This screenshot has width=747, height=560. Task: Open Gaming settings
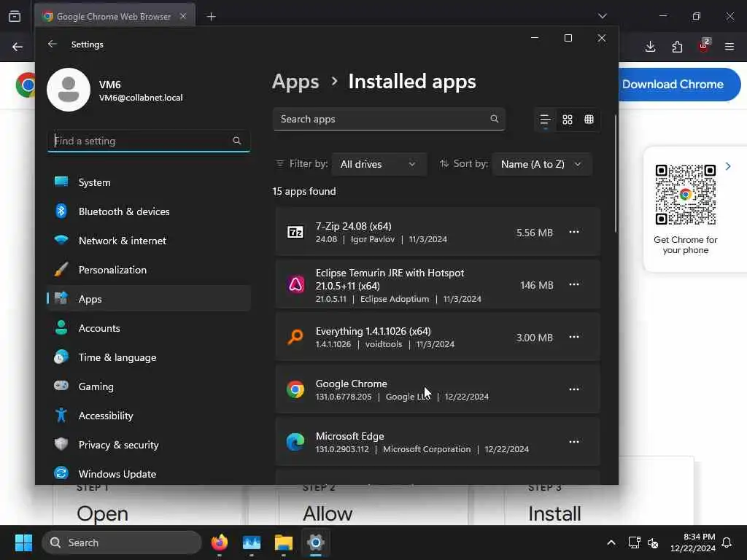(149, 386)
